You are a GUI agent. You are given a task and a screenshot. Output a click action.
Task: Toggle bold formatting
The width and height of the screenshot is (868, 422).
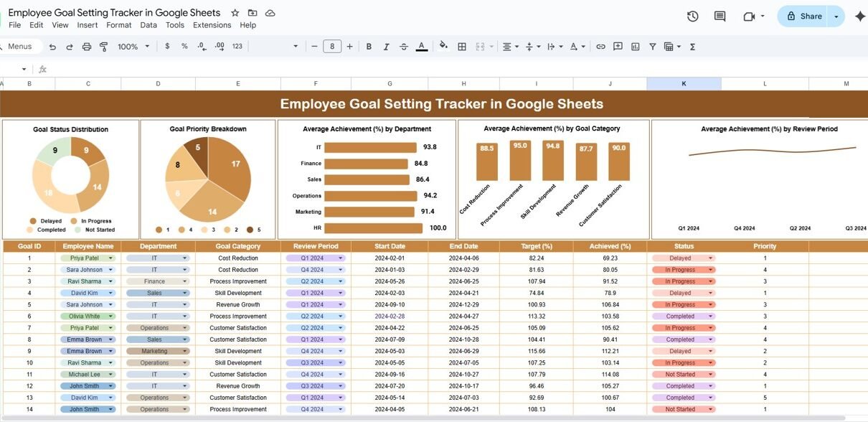click(369, 47)
